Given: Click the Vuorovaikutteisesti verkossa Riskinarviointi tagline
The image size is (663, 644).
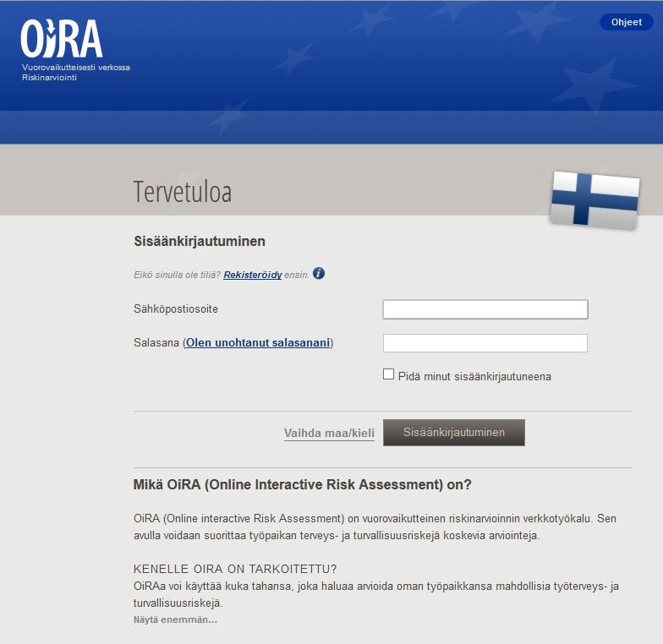Looking at the screenshot, I should point(76,73).
